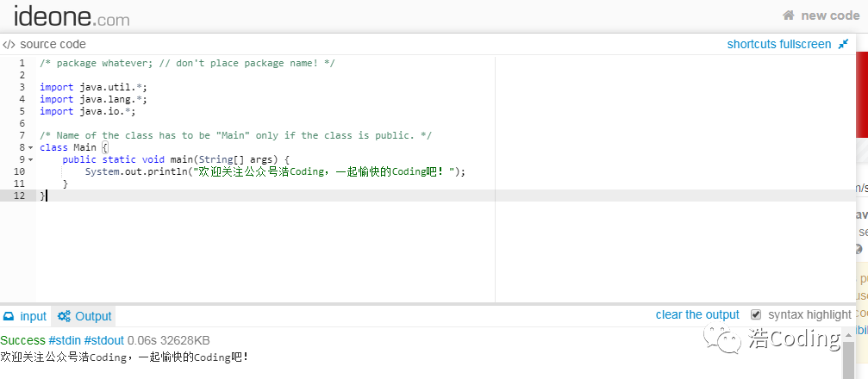Collapse the main method fold arrow
Image resolution: width=868 pixels, height=379 pixels.
coord(30,159)
